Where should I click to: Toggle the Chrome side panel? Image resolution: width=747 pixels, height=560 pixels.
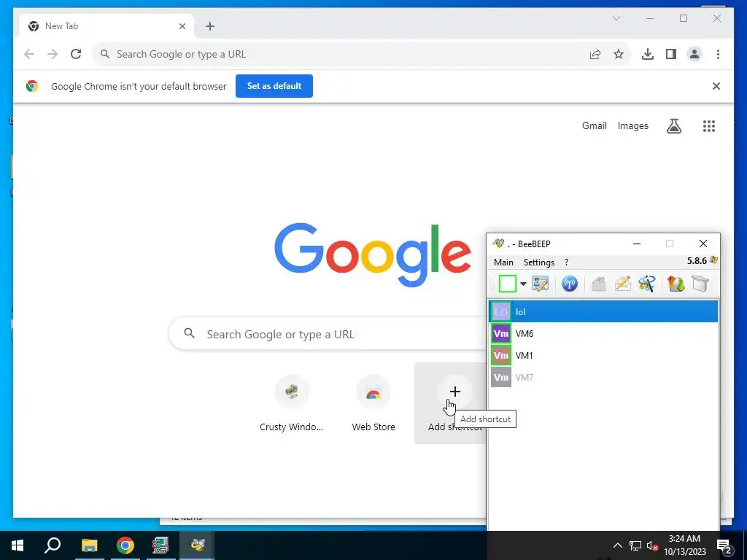pyautogui.click(x=671, y=54)
